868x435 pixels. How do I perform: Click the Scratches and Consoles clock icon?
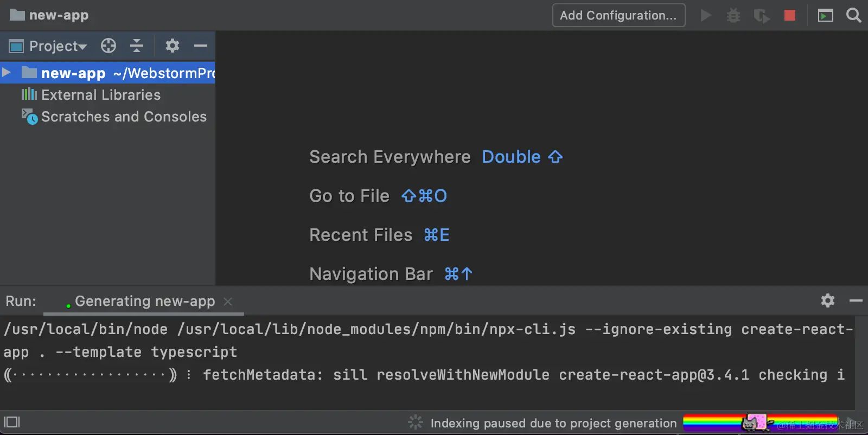[x=29, y=116]
